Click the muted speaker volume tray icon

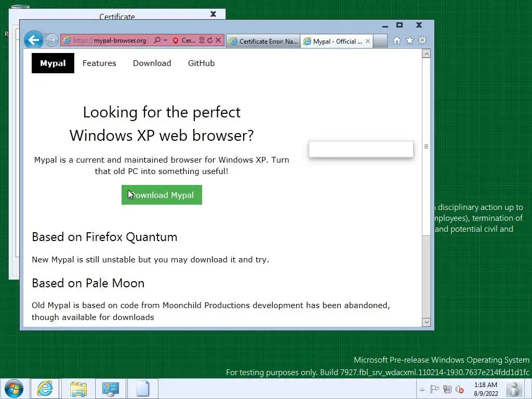point(460,389)
